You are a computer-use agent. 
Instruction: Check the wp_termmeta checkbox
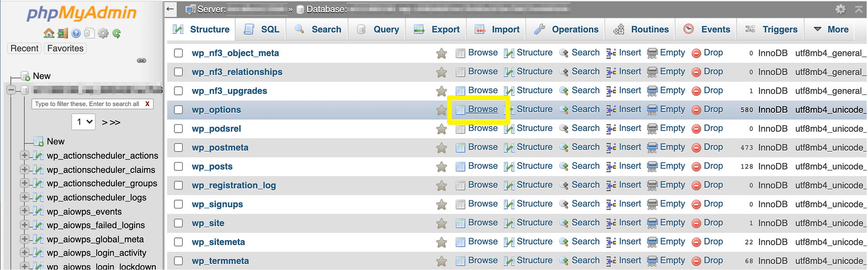click(178, 261)
